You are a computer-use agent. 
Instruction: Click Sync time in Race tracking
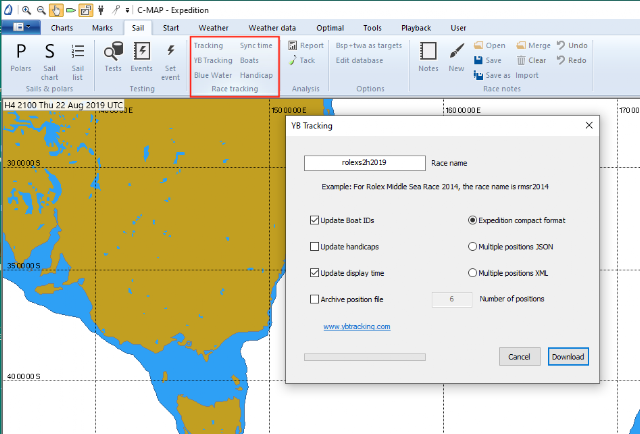pos(256,45)
